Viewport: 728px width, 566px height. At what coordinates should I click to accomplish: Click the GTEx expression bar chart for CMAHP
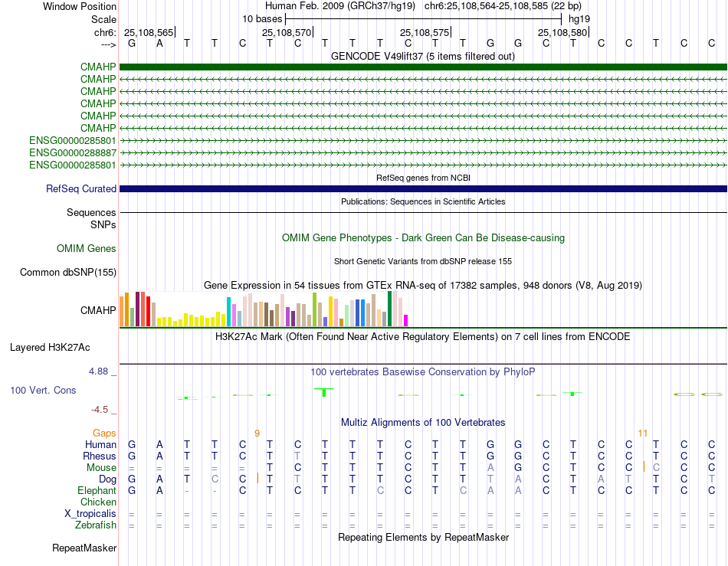point(264,309)
